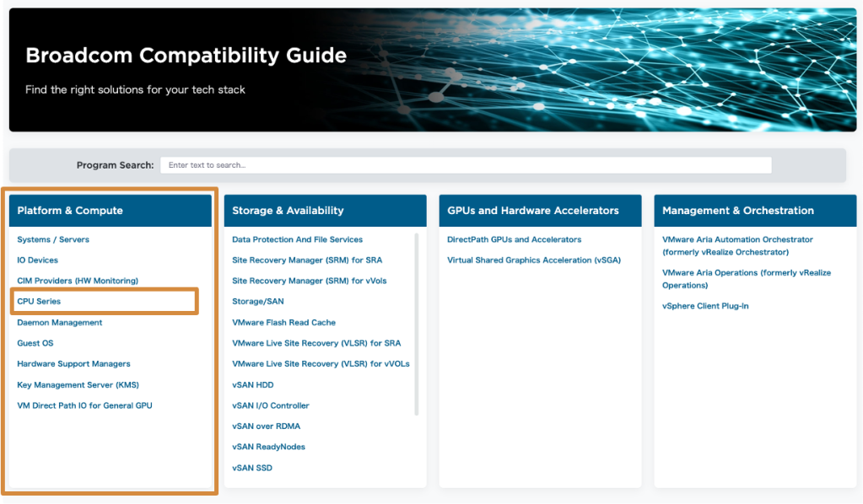863x504 pixels.
Task: Open Systems / Servers program
Action: tap(53, 239)
